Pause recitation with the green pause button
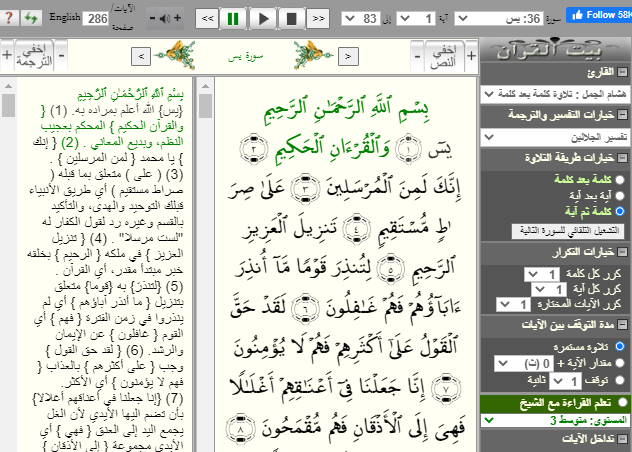 click(233, 18)
